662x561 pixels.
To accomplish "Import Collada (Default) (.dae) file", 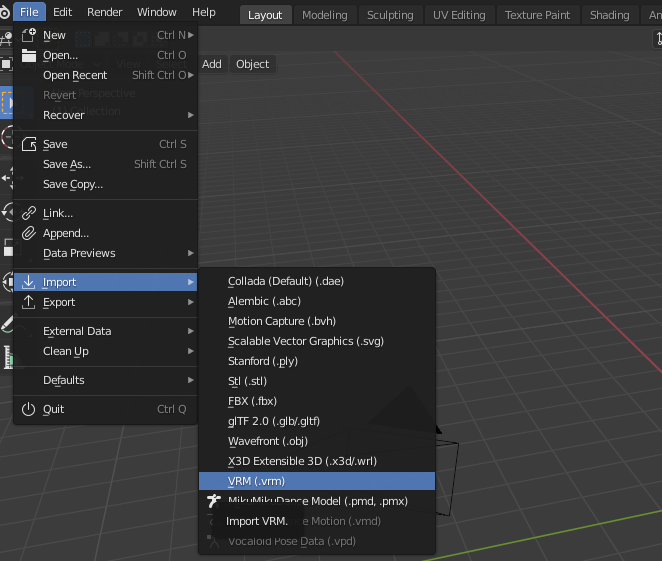I will pyautogui.click(x=317, y=281).
